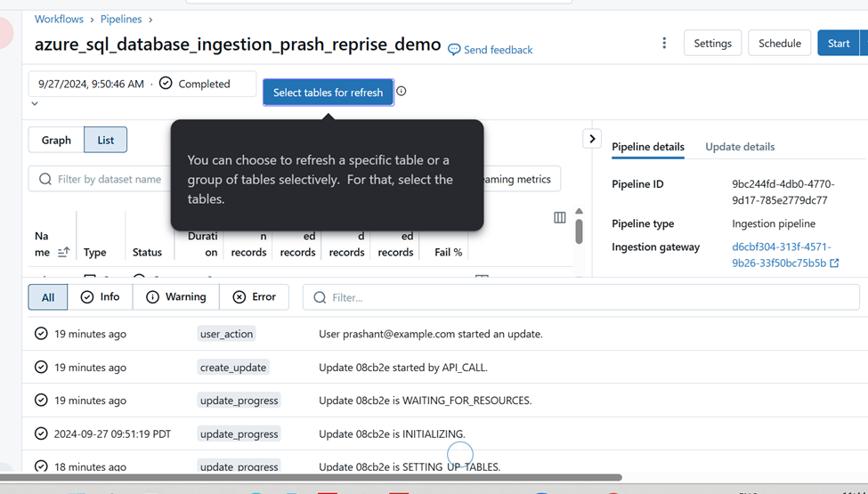The width and height of the screenshot is (868, 494).
Task: Open the pipeline Schedule dialog
Action: click(780, 43)
